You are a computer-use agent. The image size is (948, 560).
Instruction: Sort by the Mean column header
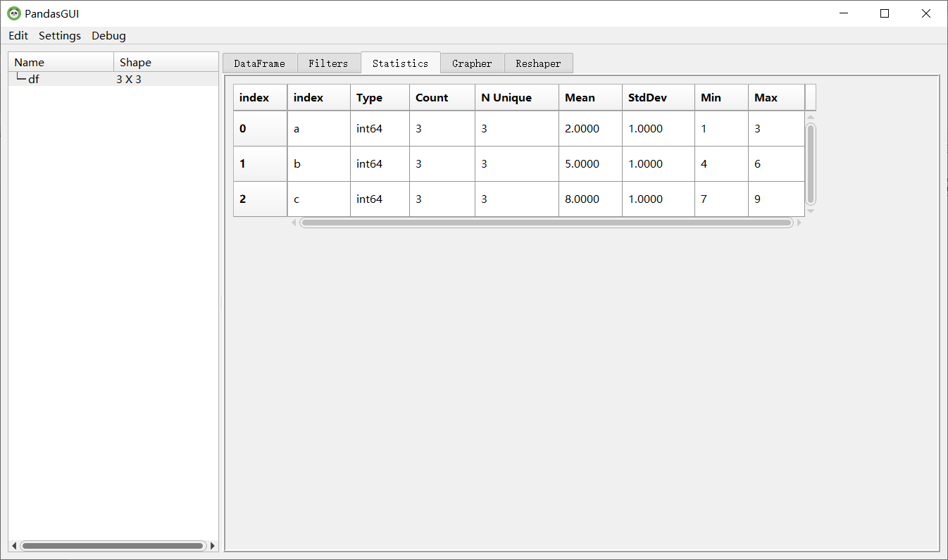pos(590,98)
